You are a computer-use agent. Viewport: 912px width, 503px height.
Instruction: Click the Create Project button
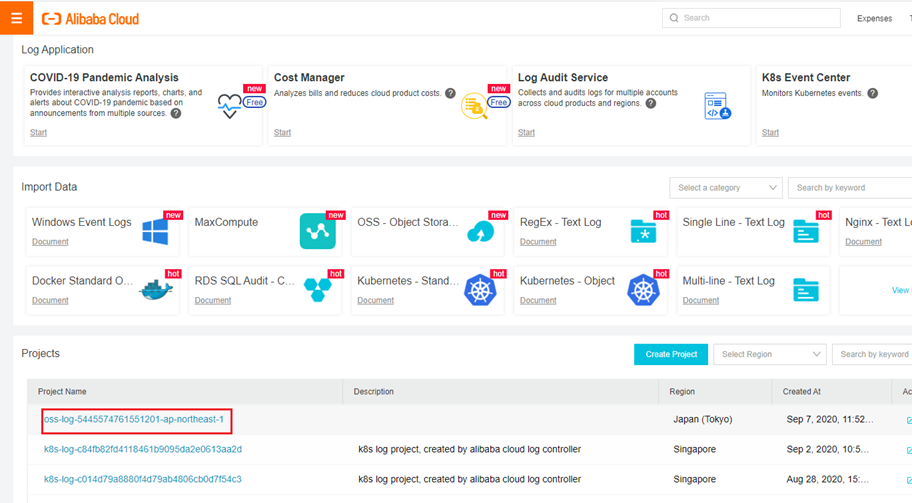click(671, 354)
